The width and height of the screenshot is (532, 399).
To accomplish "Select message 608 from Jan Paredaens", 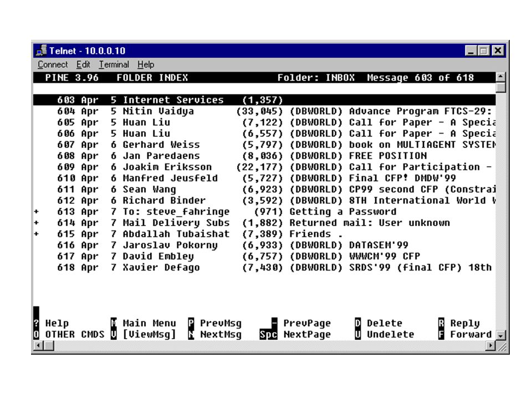I will click(x=264, y=156).
